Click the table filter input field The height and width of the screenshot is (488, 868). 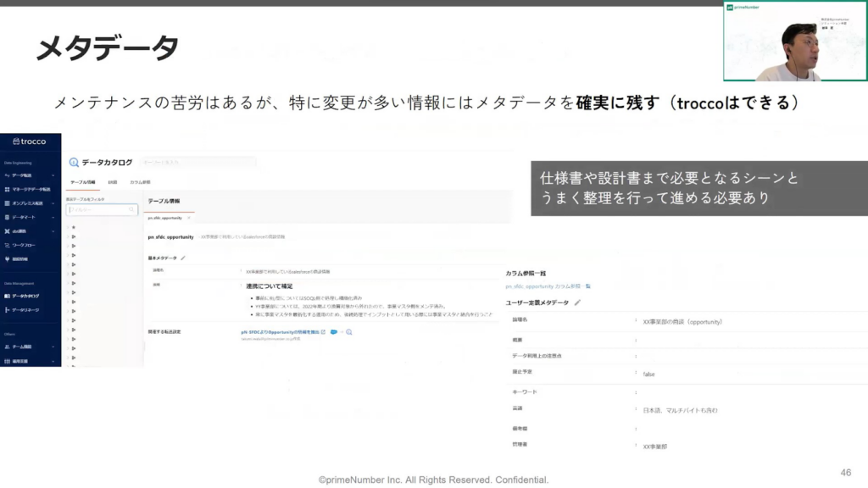click(x=101, y=209)
